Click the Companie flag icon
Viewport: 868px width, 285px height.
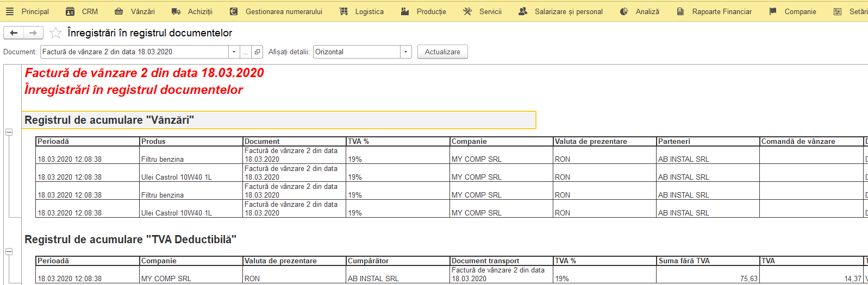(773, 11)
